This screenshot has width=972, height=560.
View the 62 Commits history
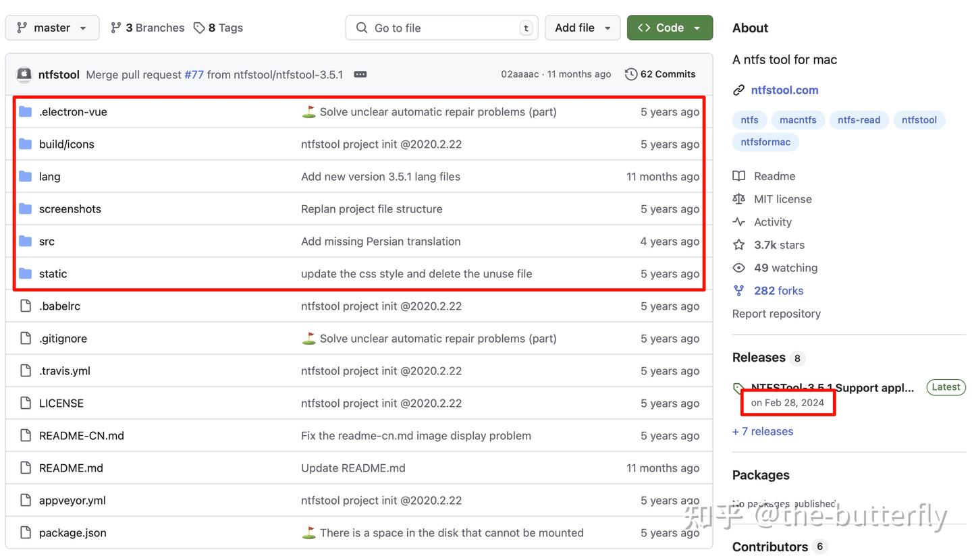tap(660, 74)
